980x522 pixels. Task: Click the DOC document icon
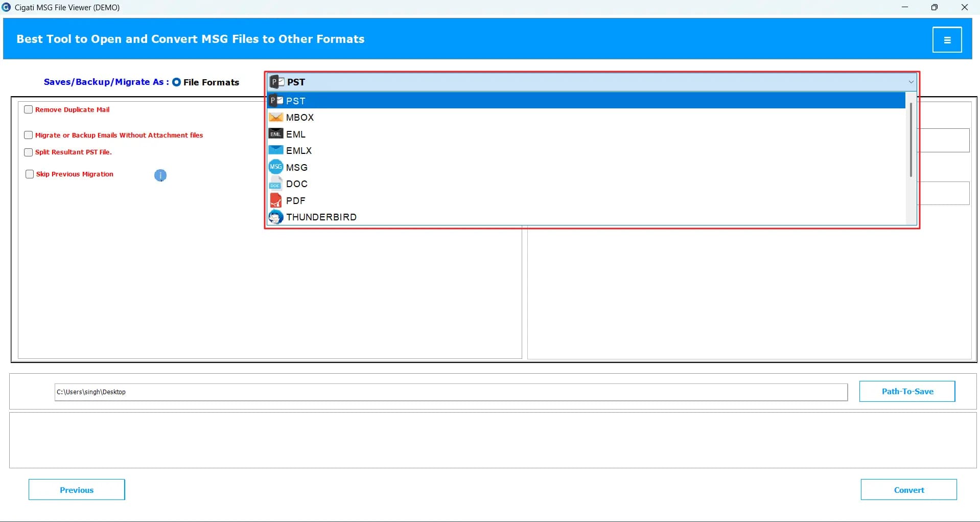tap(276, 184)
